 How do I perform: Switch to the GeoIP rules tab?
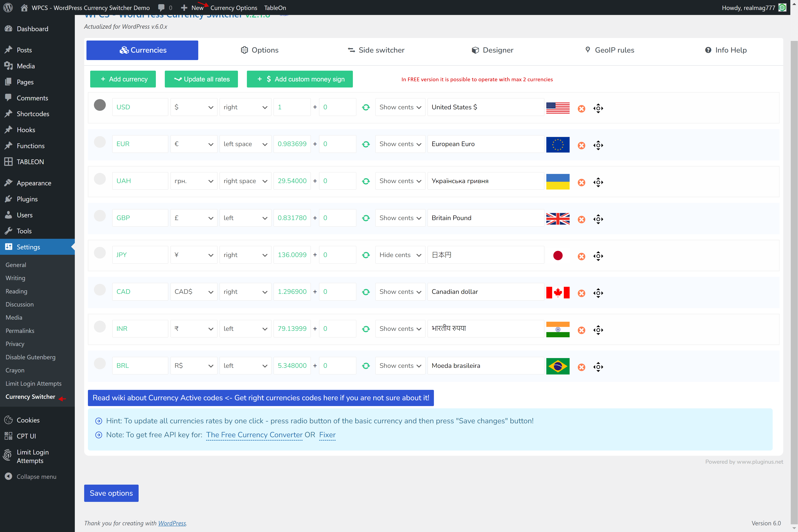pos(609,50)
